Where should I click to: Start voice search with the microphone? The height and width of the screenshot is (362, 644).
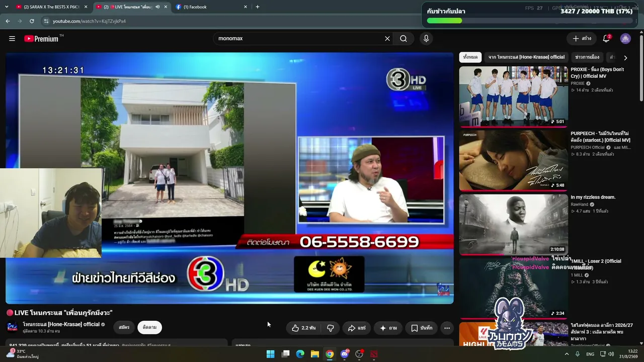[426, 39]
